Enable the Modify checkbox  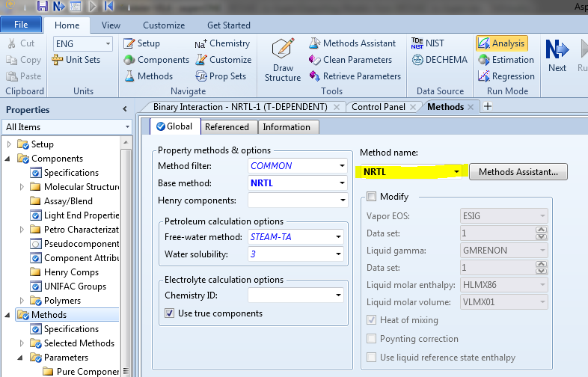[371, 196]
